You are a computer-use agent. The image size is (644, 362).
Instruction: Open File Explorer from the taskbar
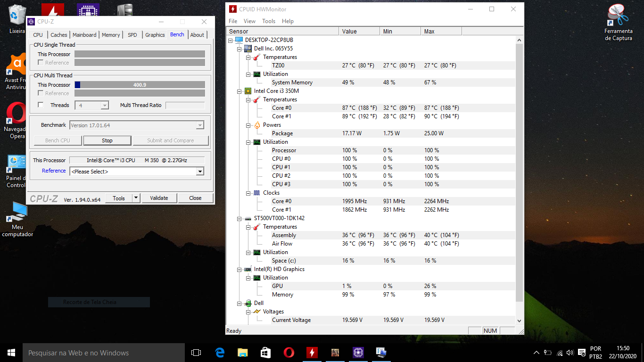242,353
